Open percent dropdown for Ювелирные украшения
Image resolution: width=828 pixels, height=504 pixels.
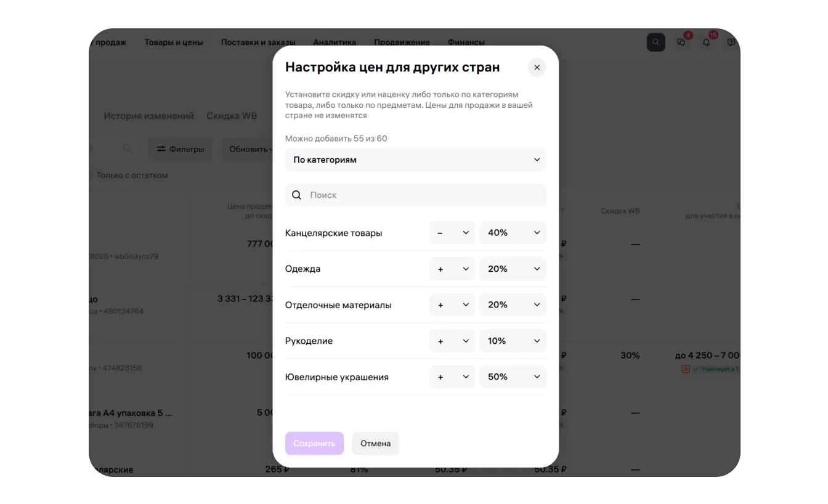pos(513,377)
